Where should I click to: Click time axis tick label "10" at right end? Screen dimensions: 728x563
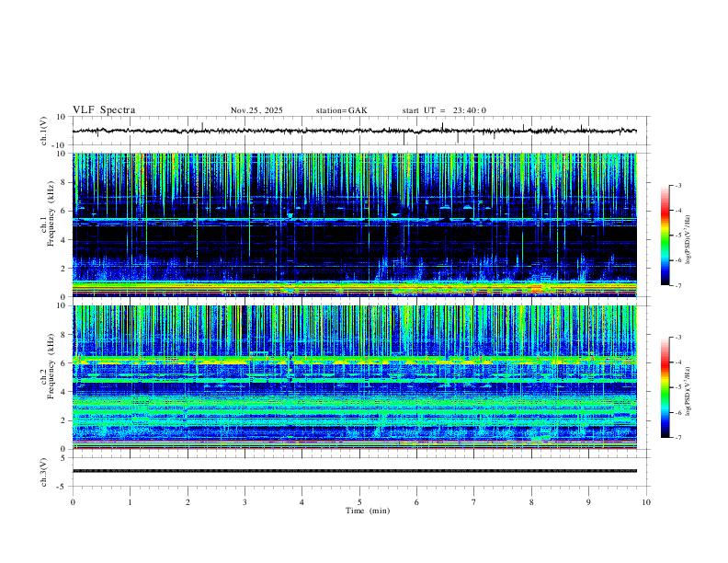pos(646,502)
